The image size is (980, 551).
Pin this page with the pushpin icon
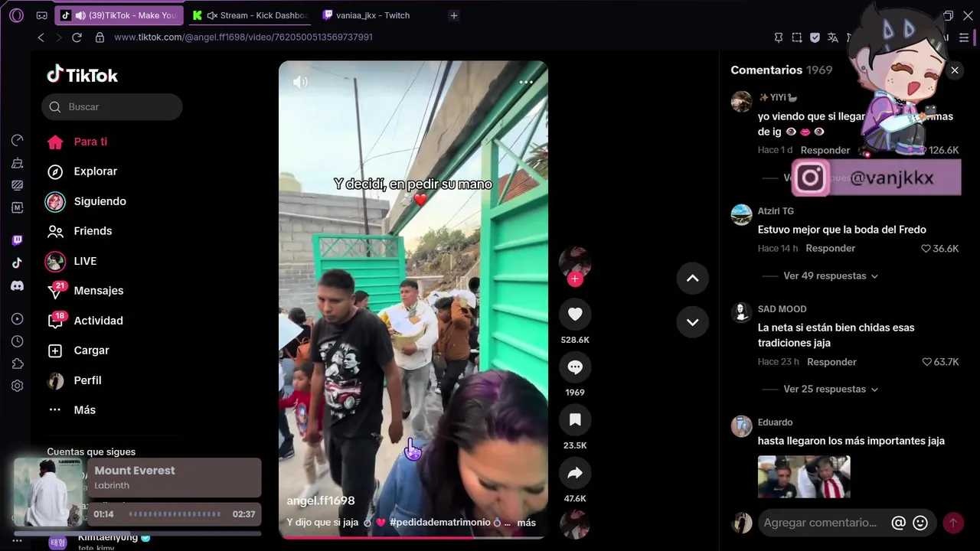click(x=779, y=37)
